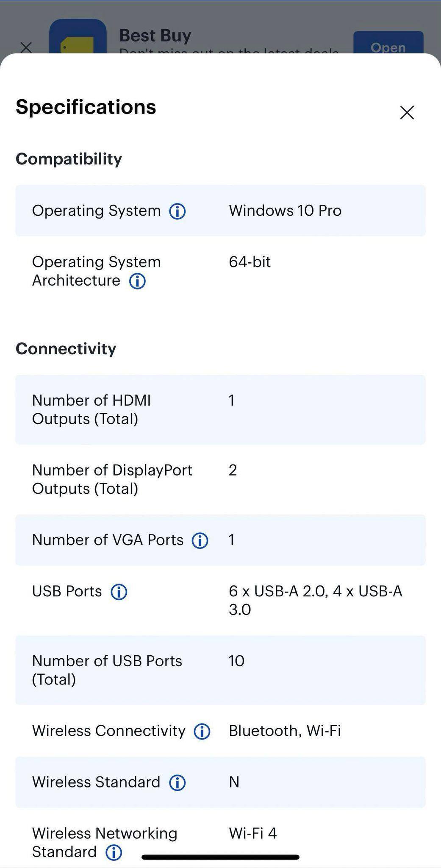Tap the Number of HDMI Outputs row
Screen dimensions: 441x868
[220, 409]
